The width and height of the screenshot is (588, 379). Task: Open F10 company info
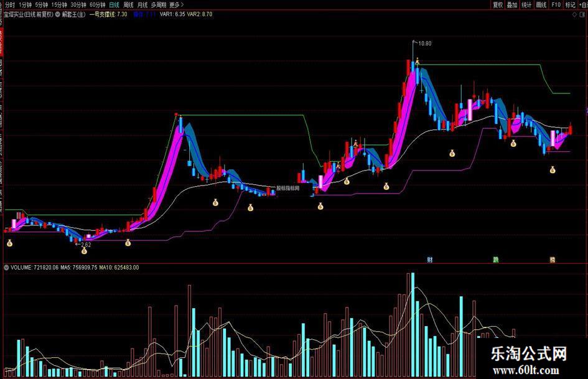tap(556, 5)
